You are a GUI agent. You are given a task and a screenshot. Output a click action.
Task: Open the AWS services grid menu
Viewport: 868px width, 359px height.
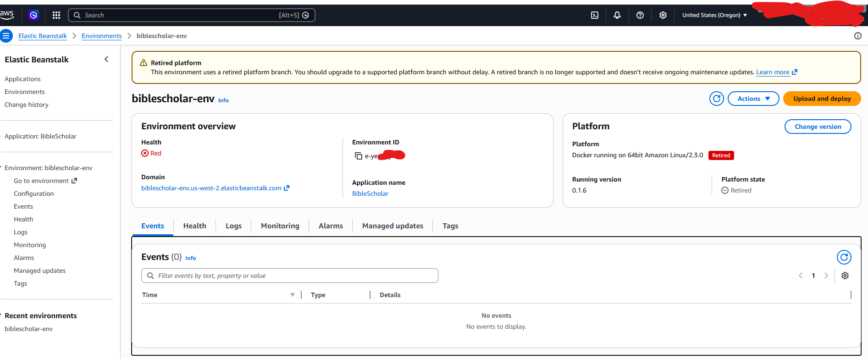(x=56, y=15)
